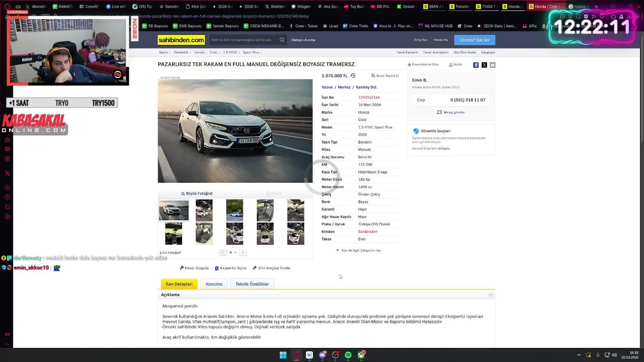The height and width of the screenshot is (362, 644).
Task: Open PD Başvuru bookmark
Action: [154, 26]
